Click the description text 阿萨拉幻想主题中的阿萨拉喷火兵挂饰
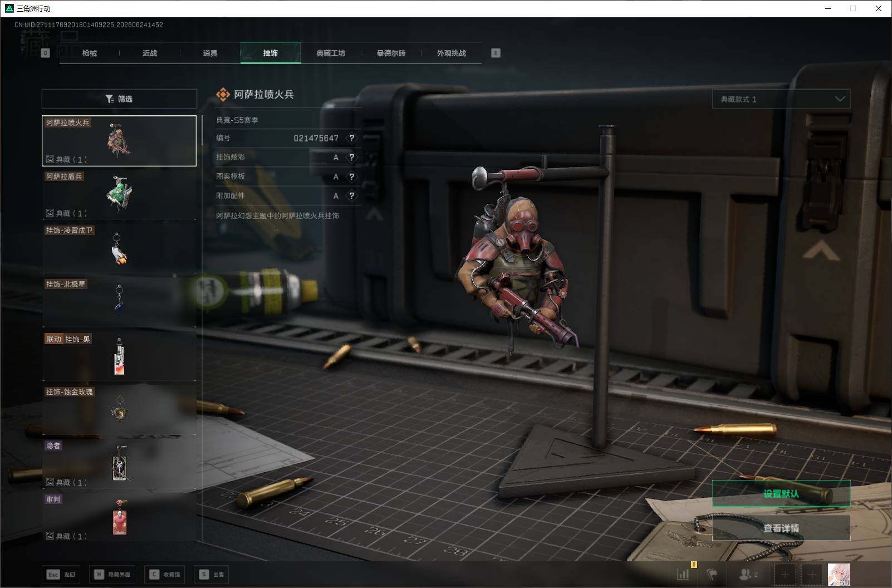 point(277,215)
